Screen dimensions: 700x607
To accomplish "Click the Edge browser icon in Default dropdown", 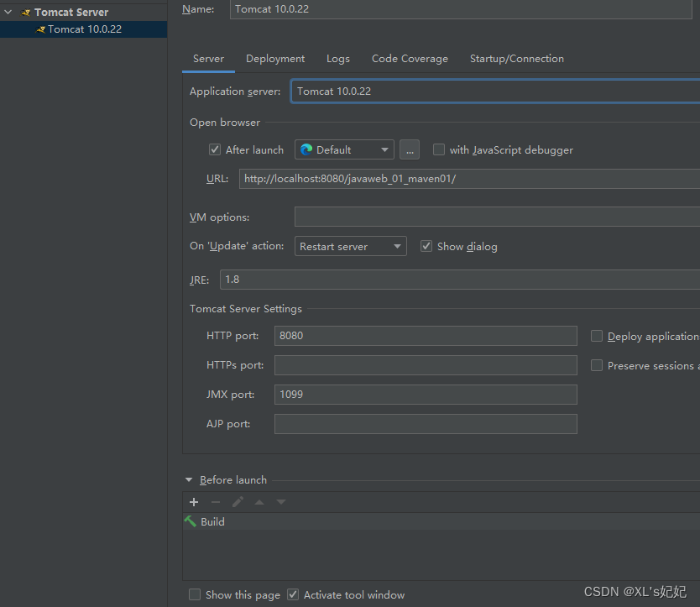I will (x=306, y=149).
